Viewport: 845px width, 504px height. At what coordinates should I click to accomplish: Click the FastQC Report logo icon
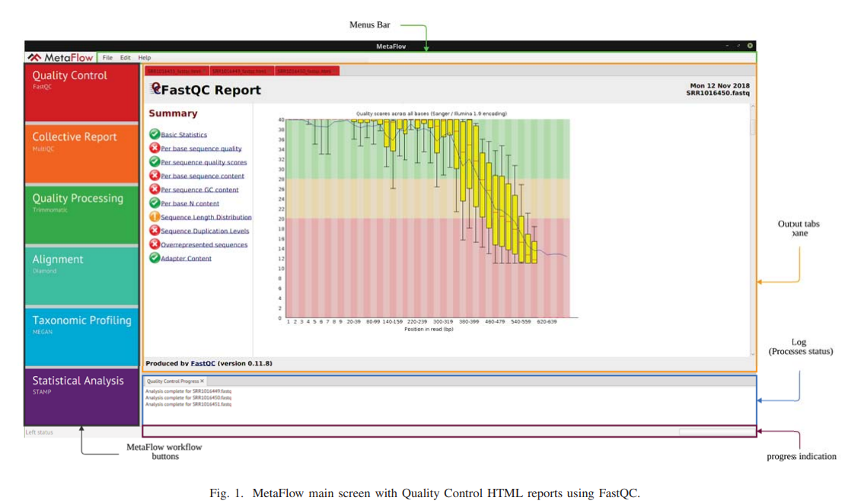pyautogui.click(x=156, y=89)
